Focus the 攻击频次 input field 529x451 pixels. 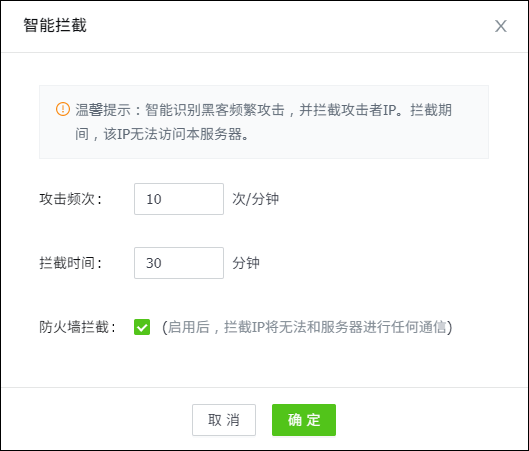click(179, 199)
